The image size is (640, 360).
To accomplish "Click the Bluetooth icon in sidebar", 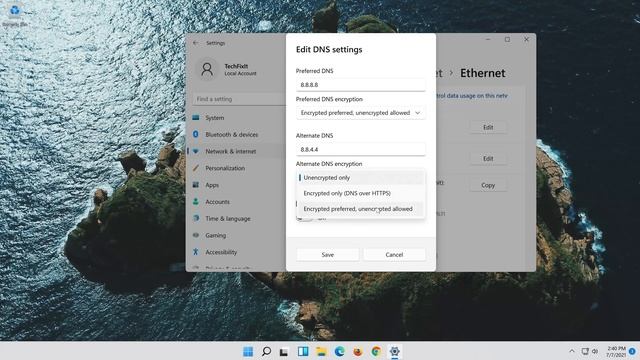I will 196,134.
